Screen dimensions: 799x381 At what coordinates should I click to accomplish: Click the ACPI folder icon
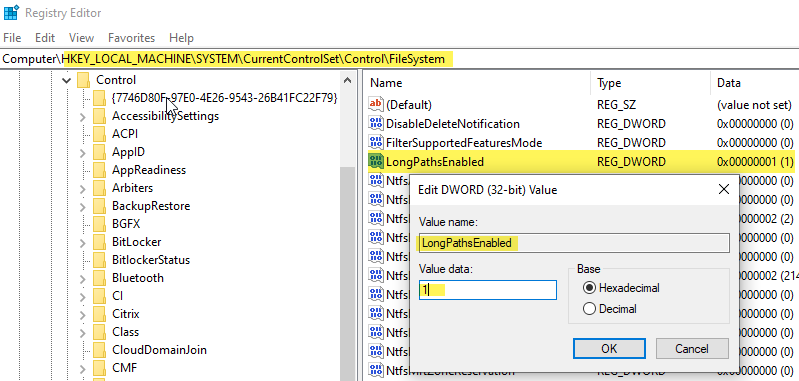(x=99, y=133)
